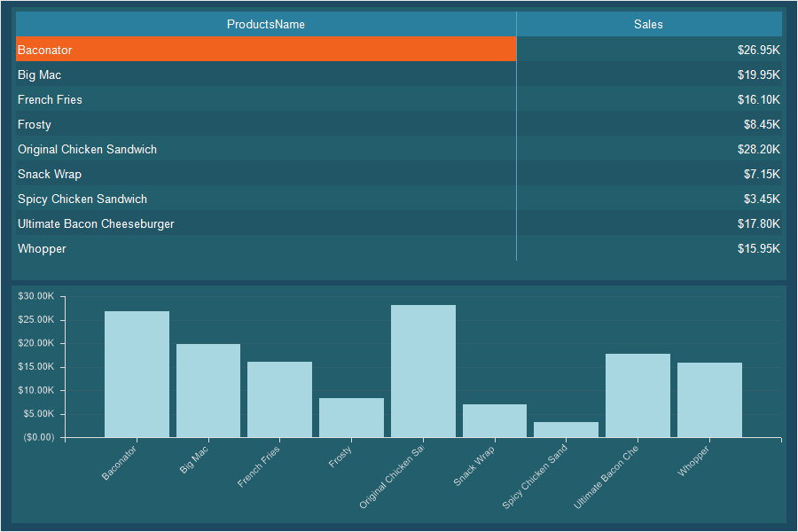Click the Ultimate Bacon Cheeseburger bar
The width and height of the screenshot is (798, 532).
click(638, 395)
